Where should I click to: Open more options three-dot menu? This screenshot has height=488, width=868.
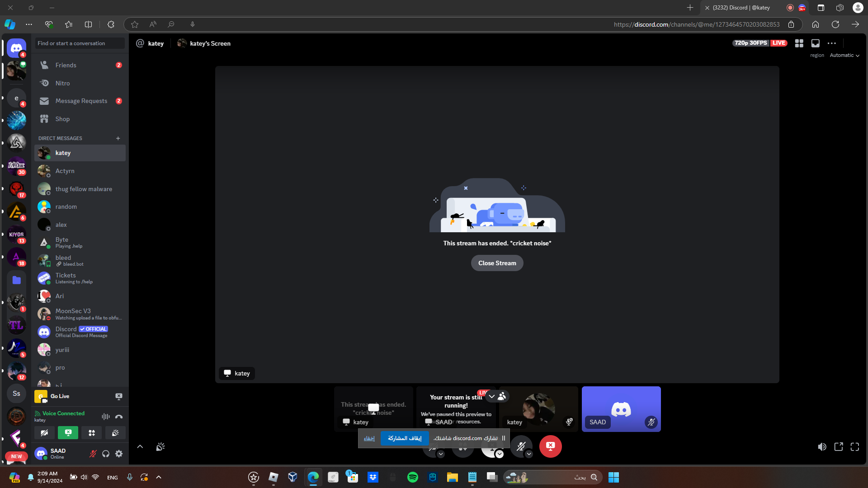pos(832,43)
